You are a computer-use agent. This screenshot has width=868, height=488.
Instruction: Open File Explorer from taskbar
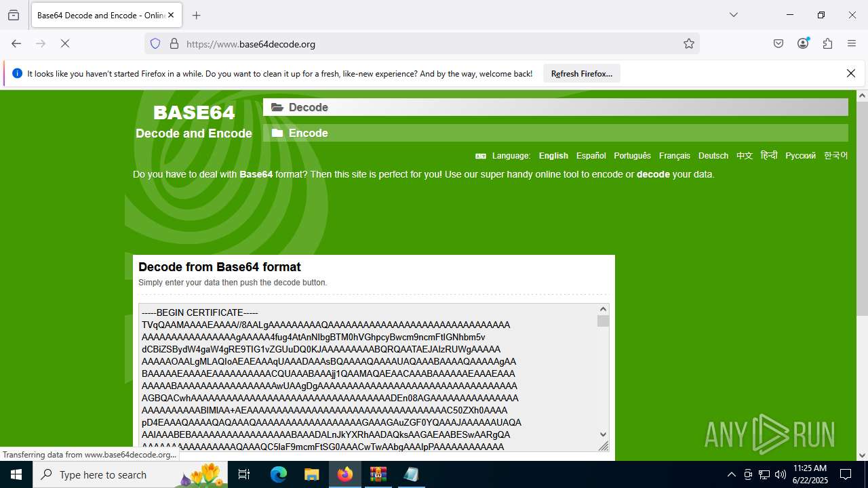[311, 474]
